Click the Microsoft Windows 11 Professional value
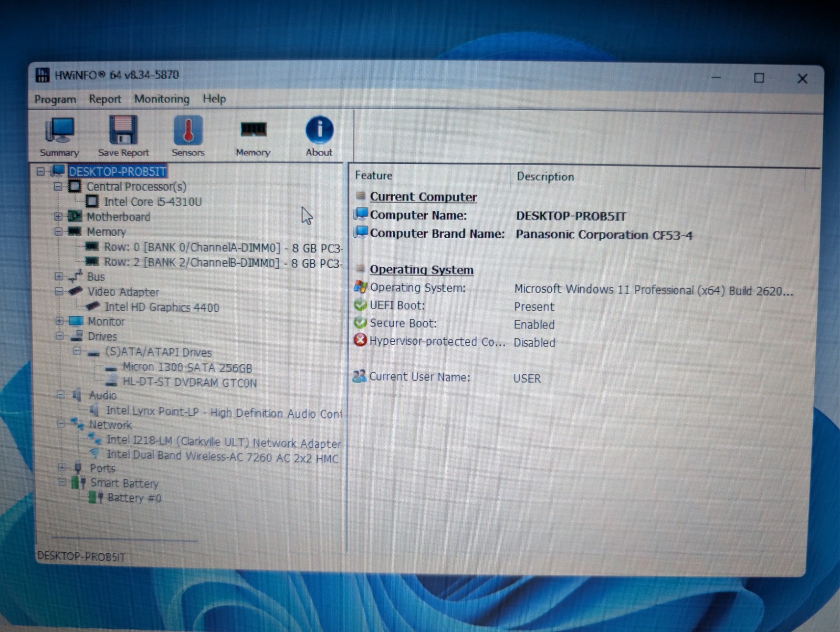 pyautogui.click(x=654, y=290)
